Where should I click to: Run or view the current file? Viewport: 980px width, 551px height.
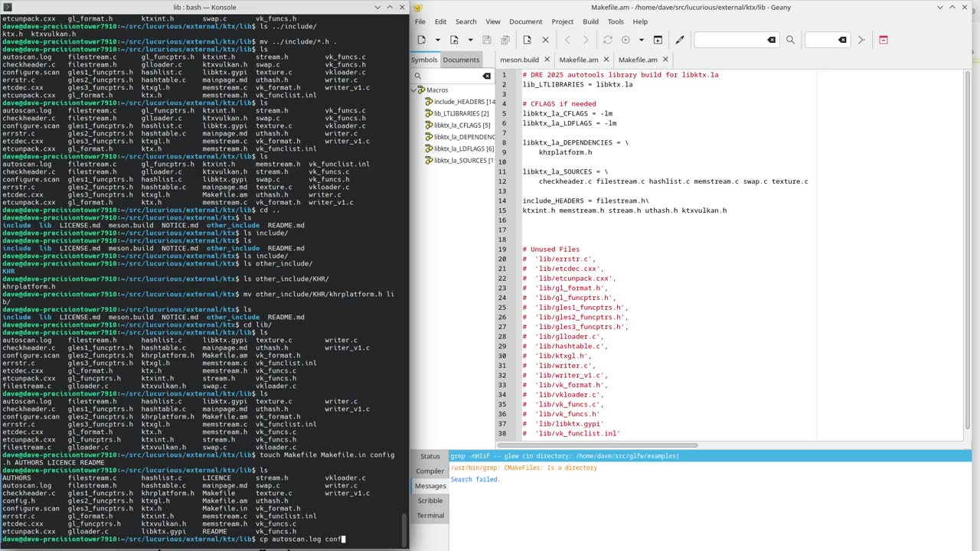658,40
